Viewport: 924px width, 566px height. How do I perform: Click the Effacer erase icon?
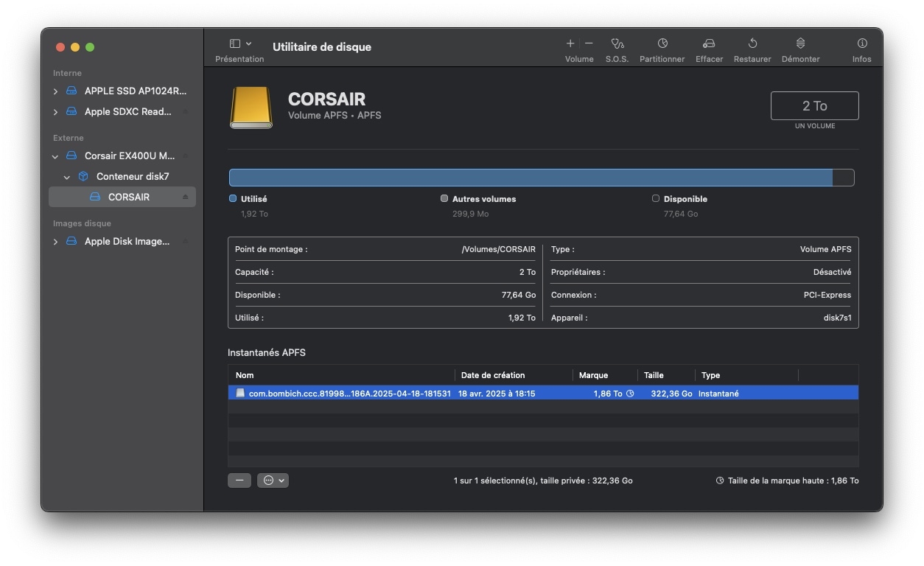709,44
